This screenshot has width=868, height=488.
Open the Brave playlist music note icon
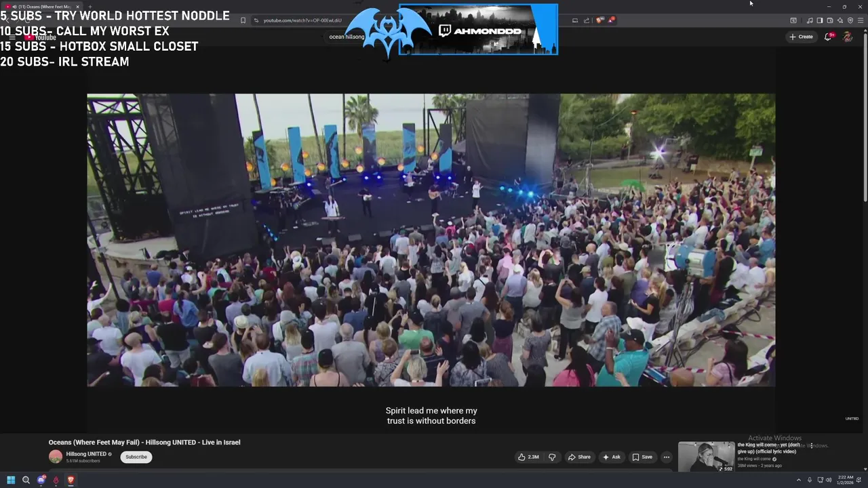pyautogui.click(x=810, y=20)
